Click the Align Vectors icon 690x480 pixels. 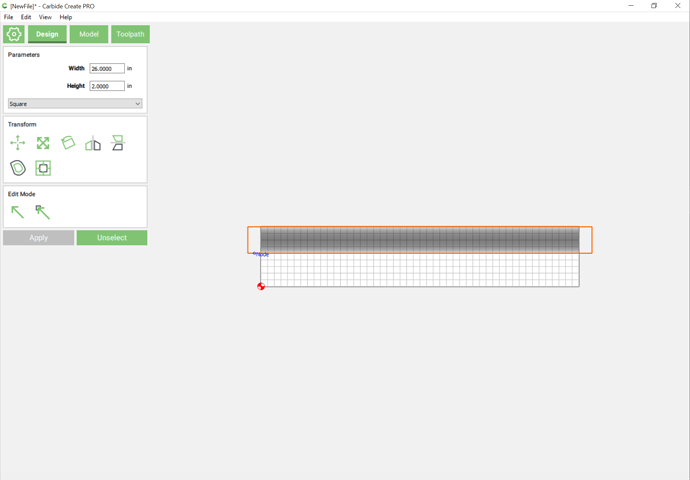(x=43, y=168)
